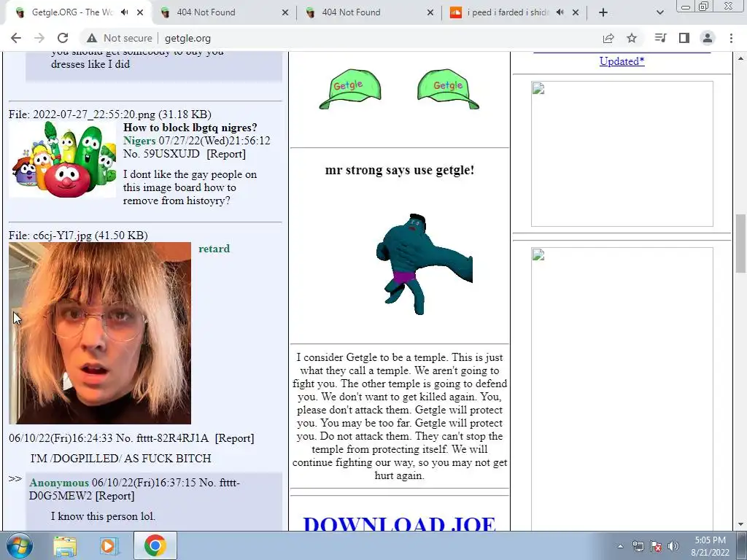Close the SoundCloud tab
The width and height of the screenshot is (747, 560).
(x=576, y=12)
